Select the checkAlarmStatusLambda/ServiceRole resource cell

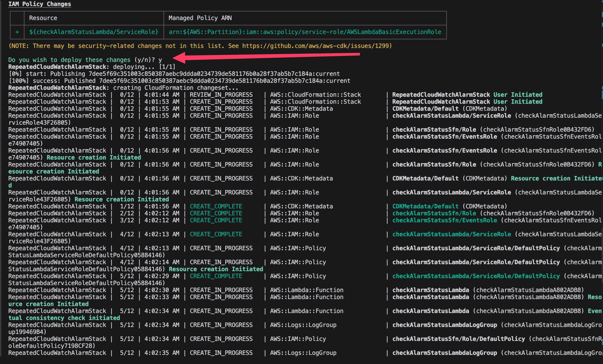(x=94, y=32)
